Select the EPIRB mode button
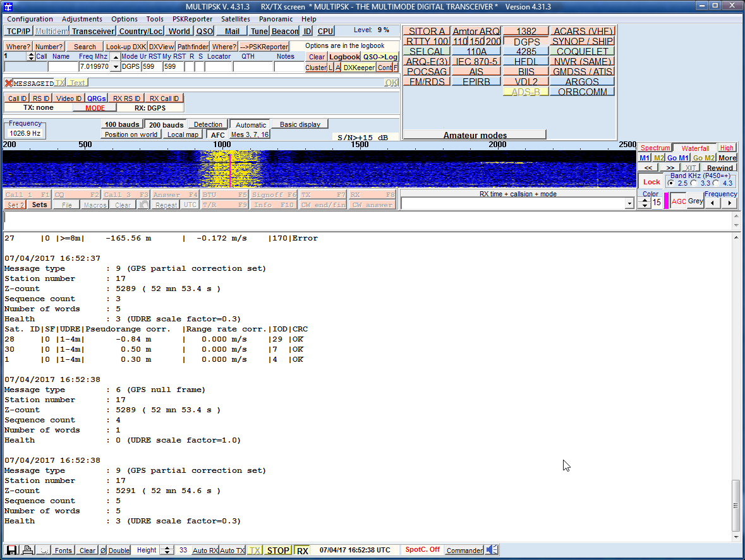745x560 pixels. [x=476, y=81]
